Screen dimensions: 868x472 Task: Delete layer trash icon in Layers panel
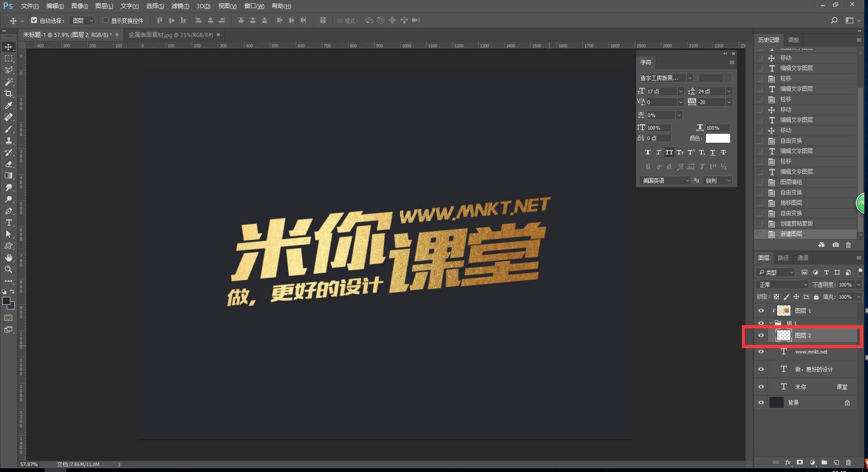848,463
